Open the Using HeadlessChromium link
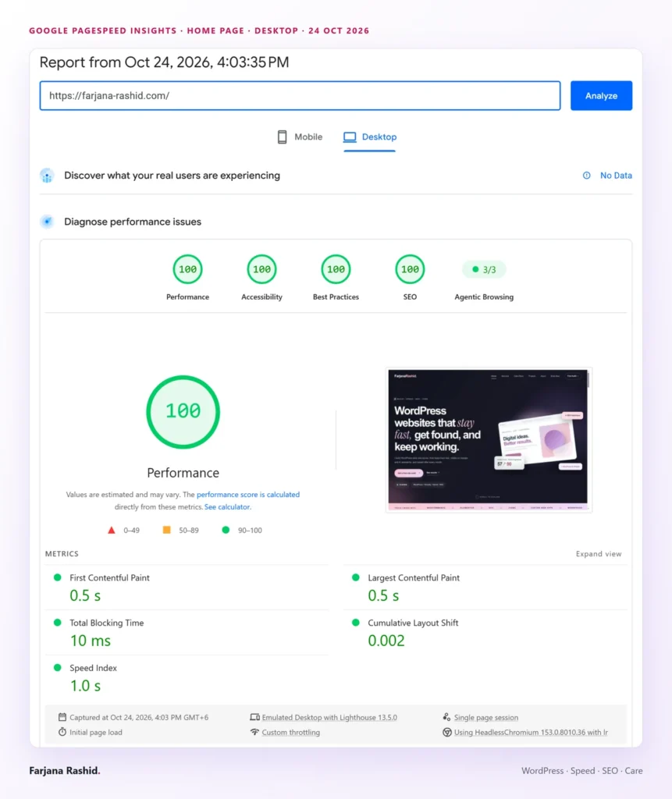Viewport: 672px width, 799px height. (x=531, y=732)
